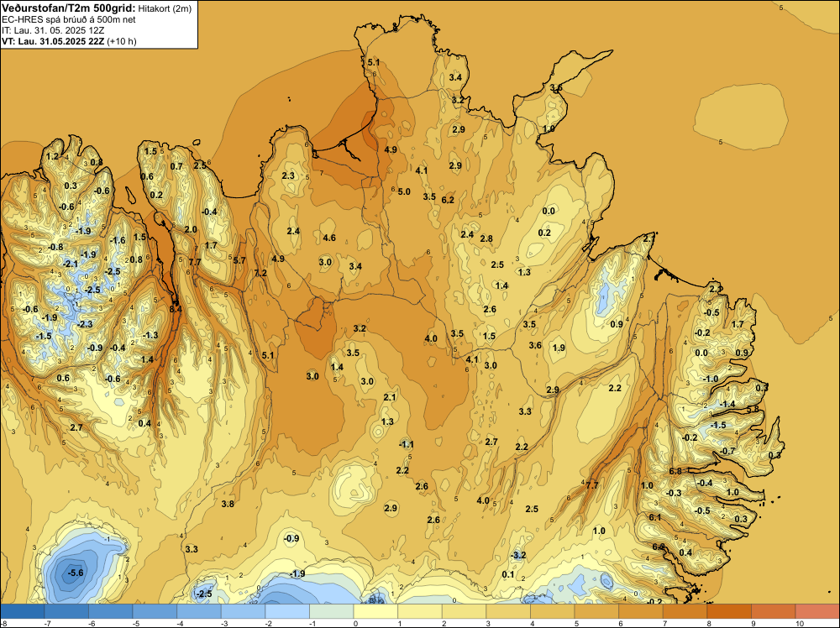The width and height of the screenshot is (840, 628).
Task: Click the -5.6 temperature value on map
Action: click(76, 573)
